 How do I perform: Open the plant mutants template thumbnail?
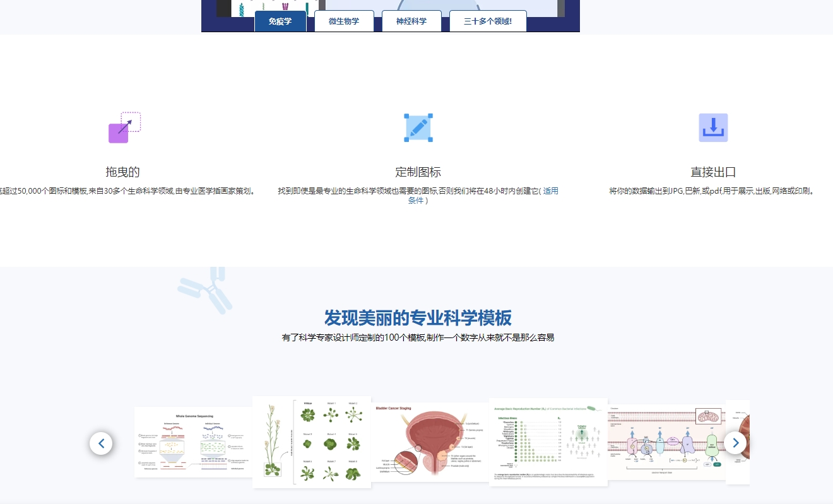pyautogui.click(x=312, y=442)
